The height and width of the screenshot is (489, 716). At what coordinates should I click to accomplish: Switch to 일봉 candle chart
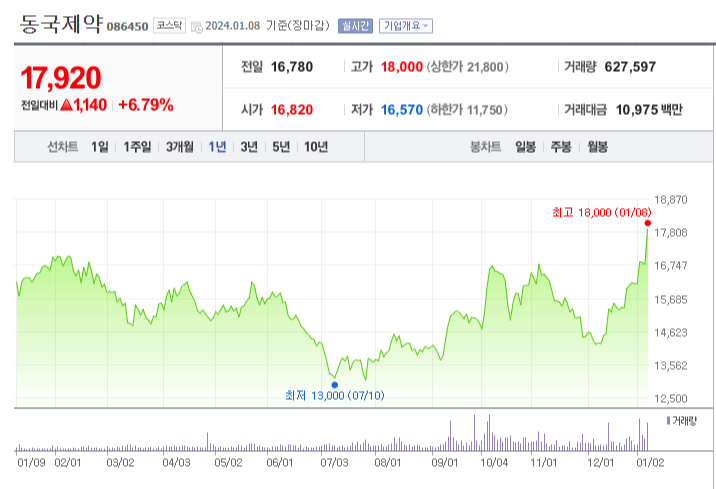tap(525, 147)
